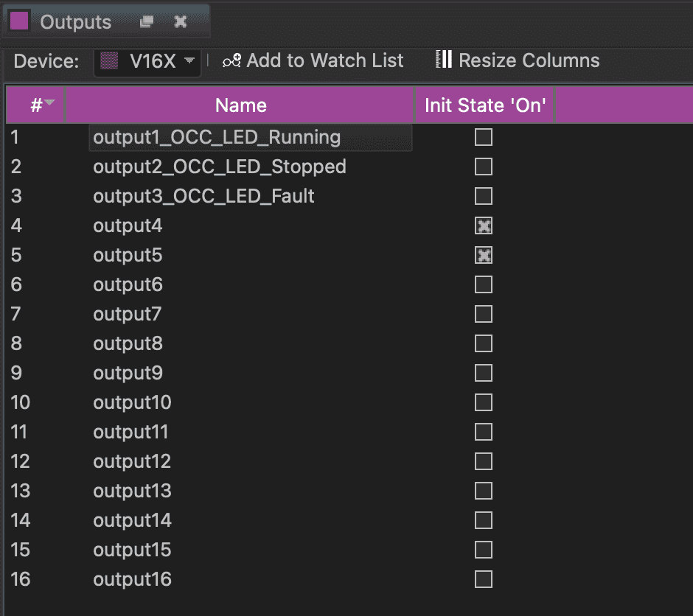
Task: Select the Outputs tab title
Action: 75,22
